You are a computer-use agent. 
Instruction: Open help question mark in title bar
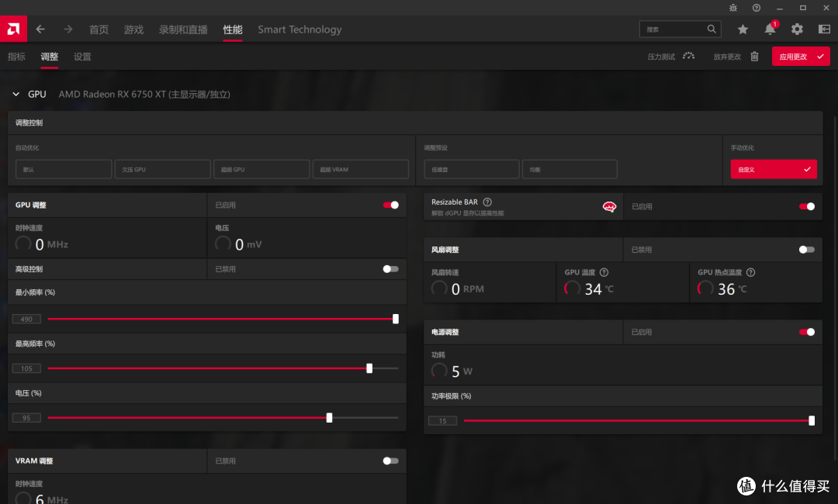757,8
